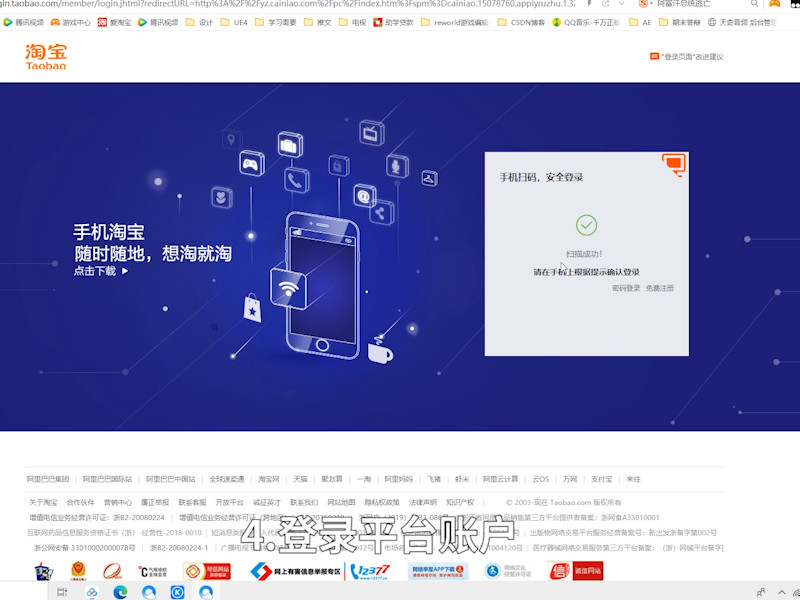The image size is (800, 600).
Task: Click 点击下载 to download mobile Taobao
Action: coord(101,271)
